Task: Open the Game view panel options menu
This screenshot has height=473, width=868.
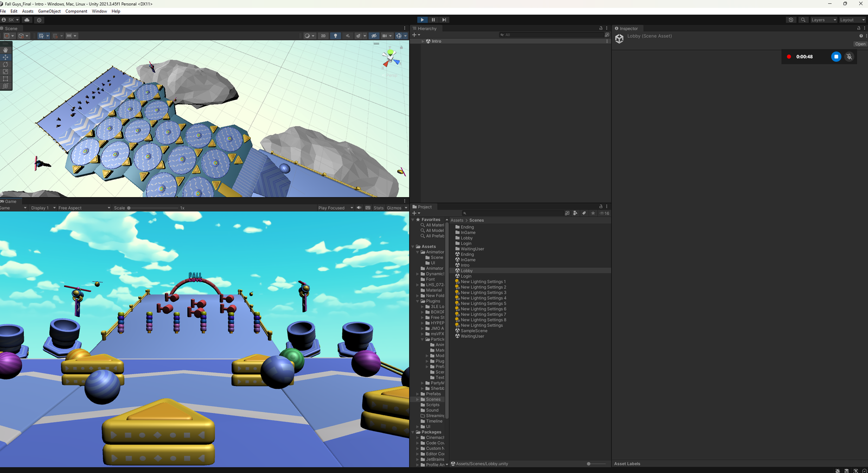Action: pyautogui.click(x=405, y=201)
